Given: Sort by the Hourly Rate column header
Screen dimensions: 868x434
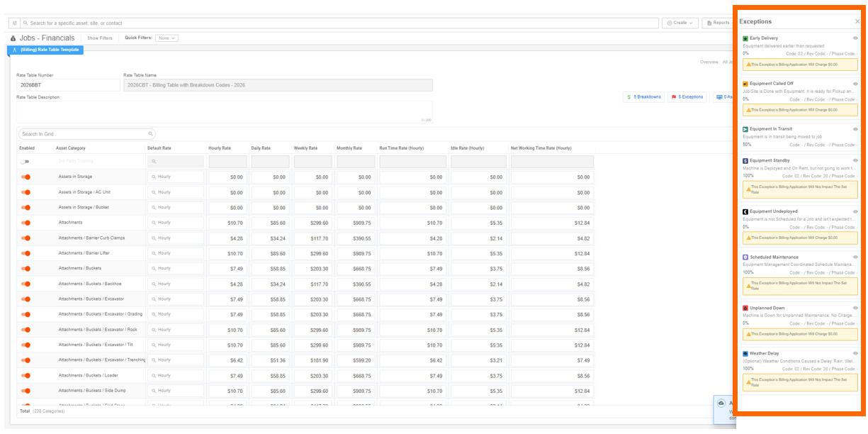Looking at the screenshot, I should click(220, 148).
